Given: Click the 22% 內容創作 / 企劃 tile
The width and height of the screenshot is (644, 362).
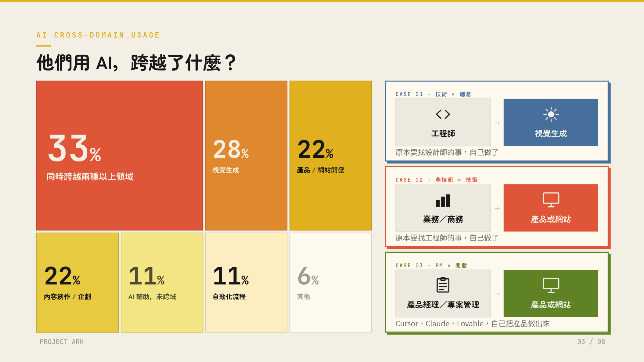Looking at the screenshot, I should coord(77,283).
